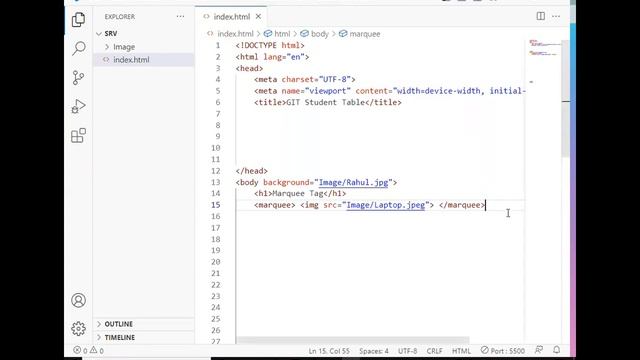Image resolution: width=640 pixels, height=360 pixels.
Task: Open the Source Control view
Action: pyautogui.click(x=78, y=78)
